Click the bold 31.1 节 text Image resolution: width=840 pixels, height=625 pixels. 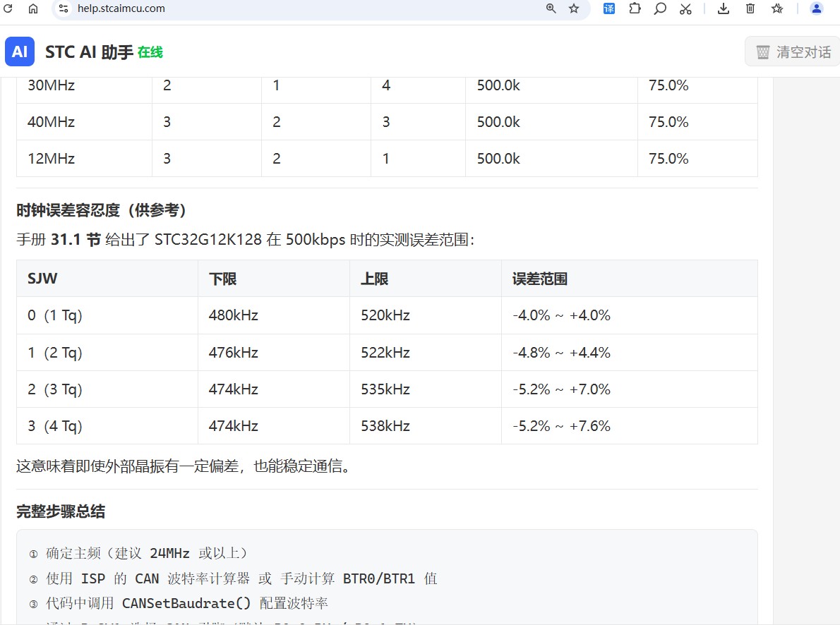(76, 239)
